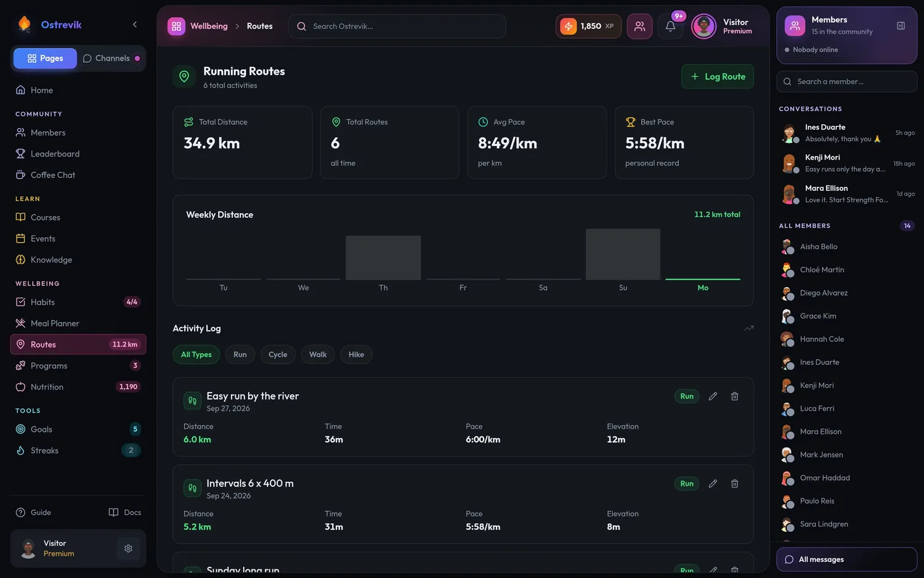This screenshot has height=578, width=924.
Task: Open the notifications bell
Action: click(x=670, y=26)
